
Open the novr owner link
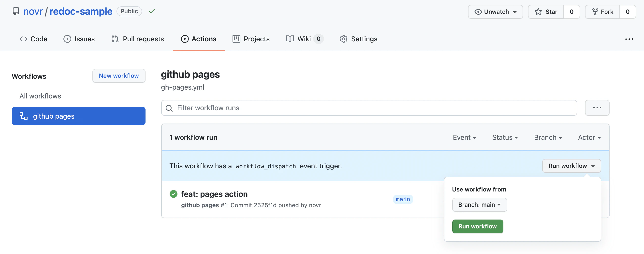click(x=33, y=12)
